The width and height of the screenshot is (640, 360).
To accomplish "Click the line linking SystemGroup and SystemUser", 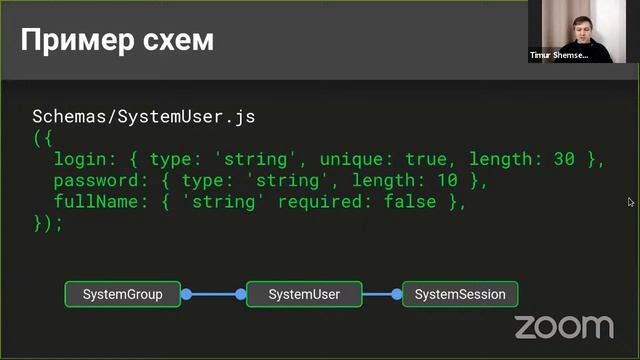I will tap(213, 294).
